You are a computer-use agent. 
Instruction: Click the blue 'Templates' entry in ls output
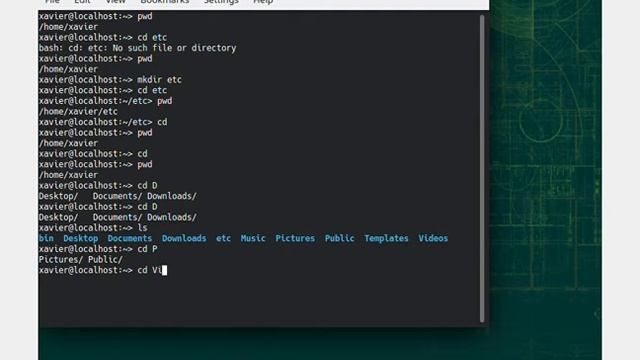click(386, 238)
